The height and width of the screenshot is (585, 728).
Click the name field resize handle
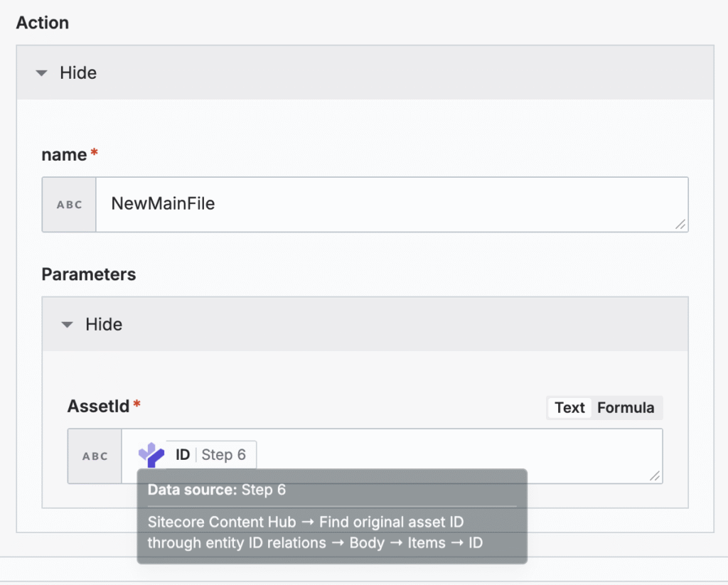pos(680,224)
